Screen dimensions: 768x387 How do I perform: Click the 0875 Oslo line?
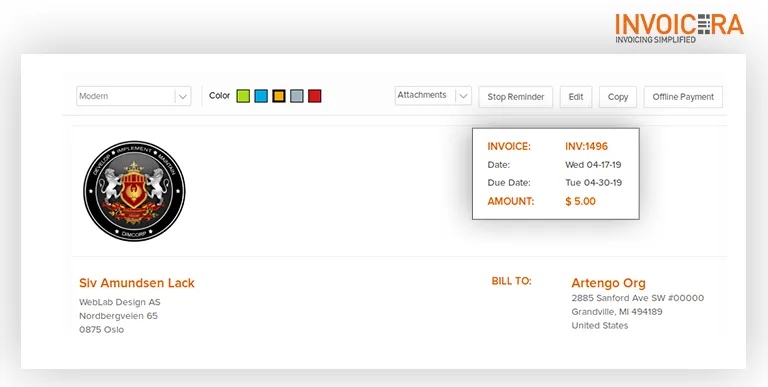tap(101, 330)
